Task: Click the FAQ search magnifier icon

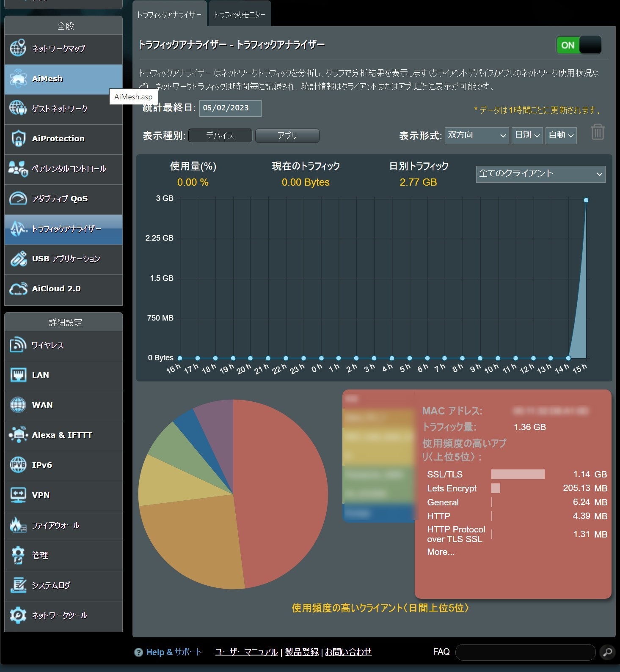Action: click(607, 652)
